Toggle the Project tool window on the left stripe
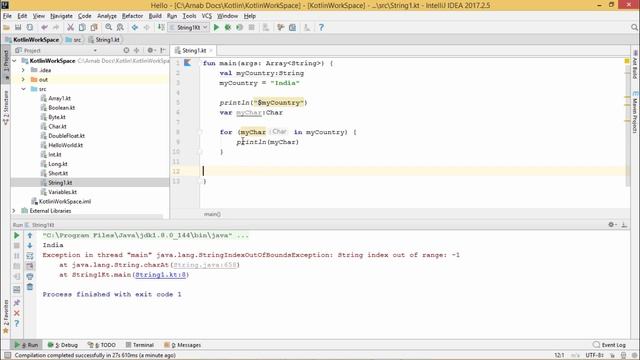Screen dimensions: 640x360 6,64
